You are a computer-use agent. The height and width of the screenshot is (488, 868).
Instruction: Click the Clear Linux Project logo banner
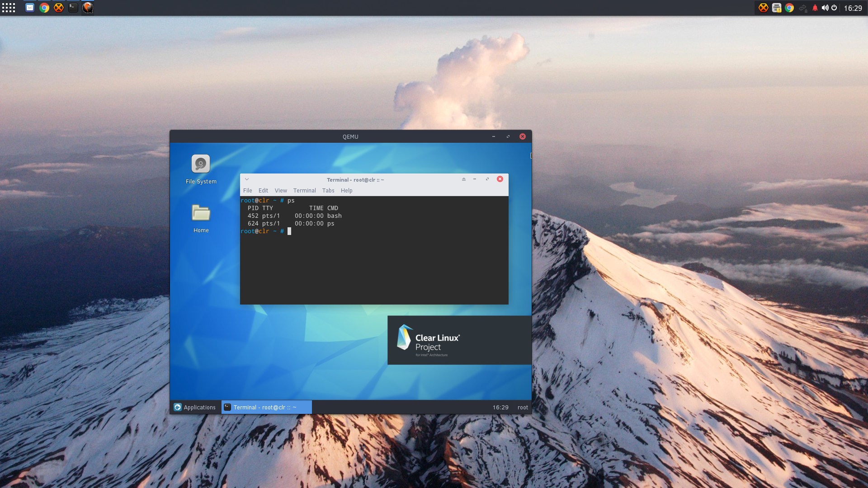pyautogui.click(x=459, y=340)
